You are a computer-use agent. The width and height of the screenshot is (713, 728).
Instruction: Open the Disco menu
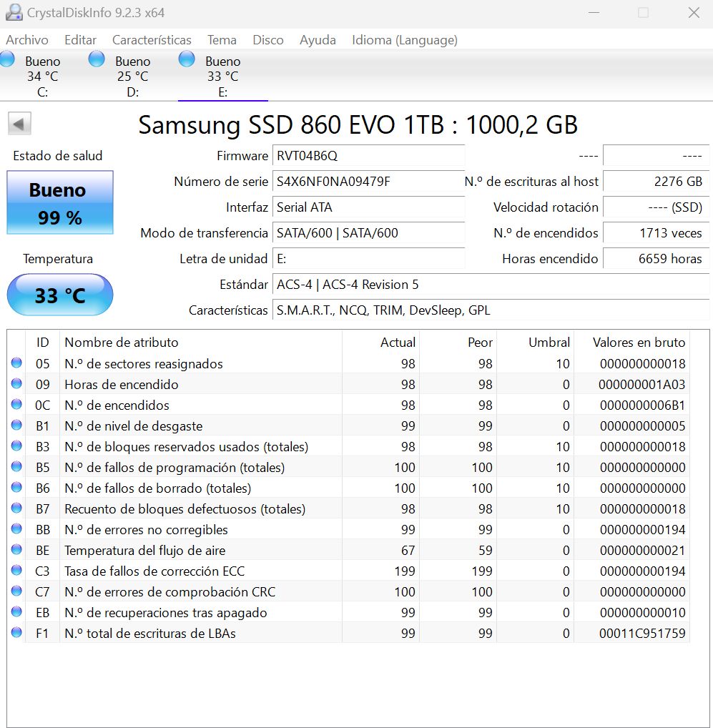(x=268, y=40)
